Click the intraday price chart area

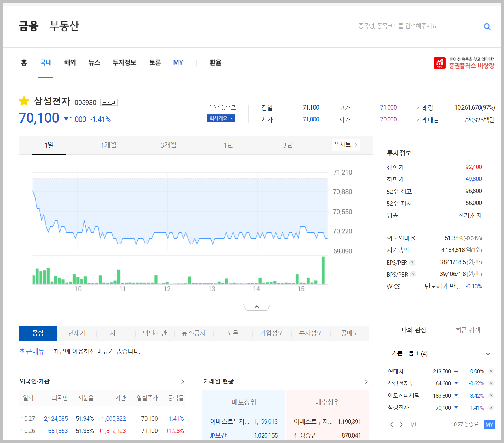180,212
